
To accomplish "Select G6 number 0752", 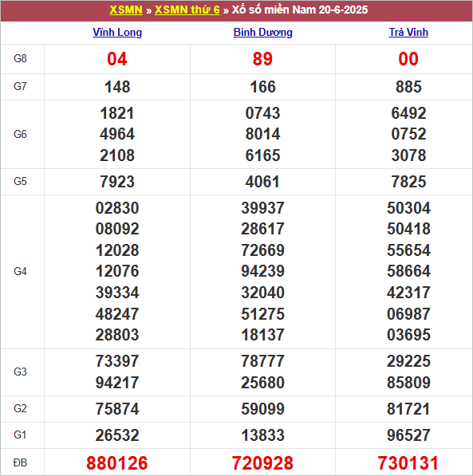I will pyautogui.click(x=408, y=134).
